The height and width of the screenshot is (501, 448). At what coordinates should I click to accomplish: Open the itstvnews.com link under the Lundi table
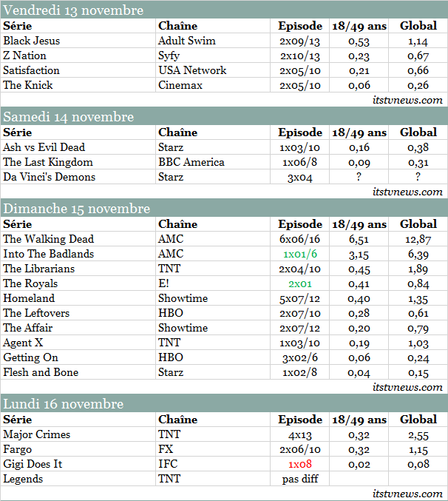pos(408,494)
